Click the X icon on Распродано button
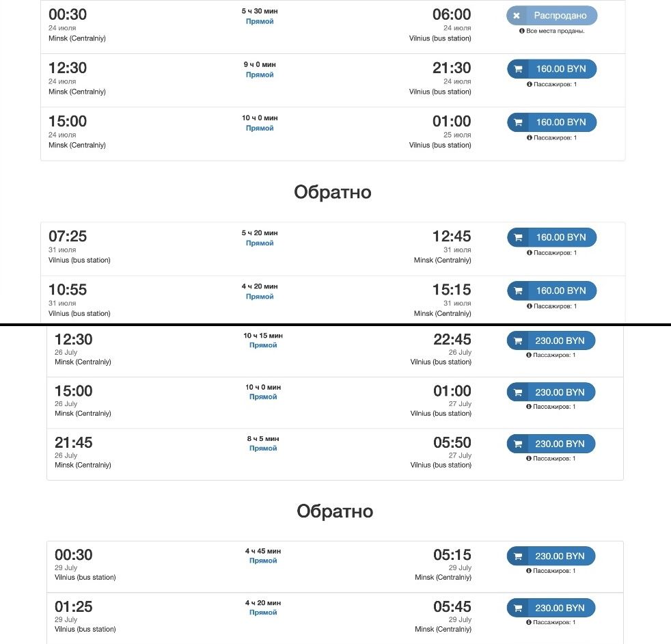This screenshot has height=644, width=671. [517, 16]
